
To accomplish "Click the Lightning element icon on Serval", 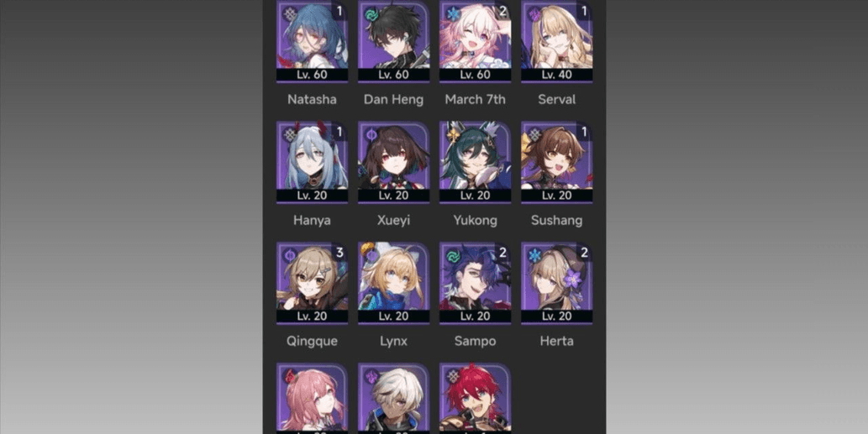I will [535, 14].
